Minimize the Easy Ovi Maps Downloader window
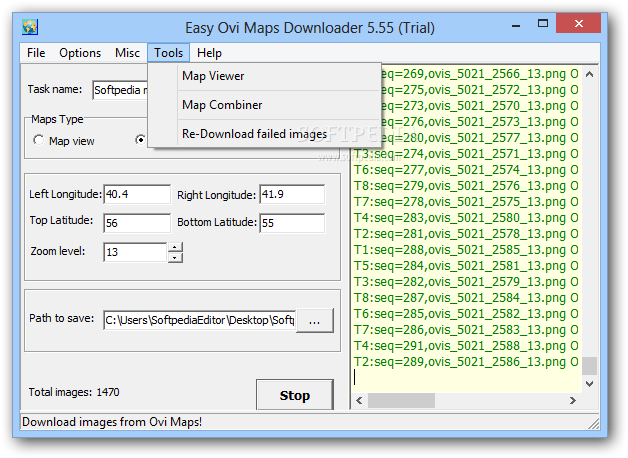628x458 pixels. [516, 25]
